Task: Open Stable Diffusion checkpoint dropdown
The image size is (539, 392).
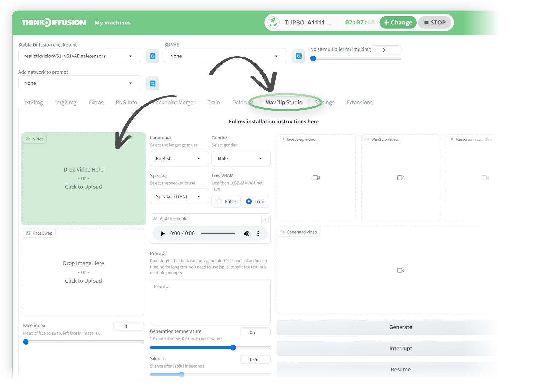Action: coord(80,56)
